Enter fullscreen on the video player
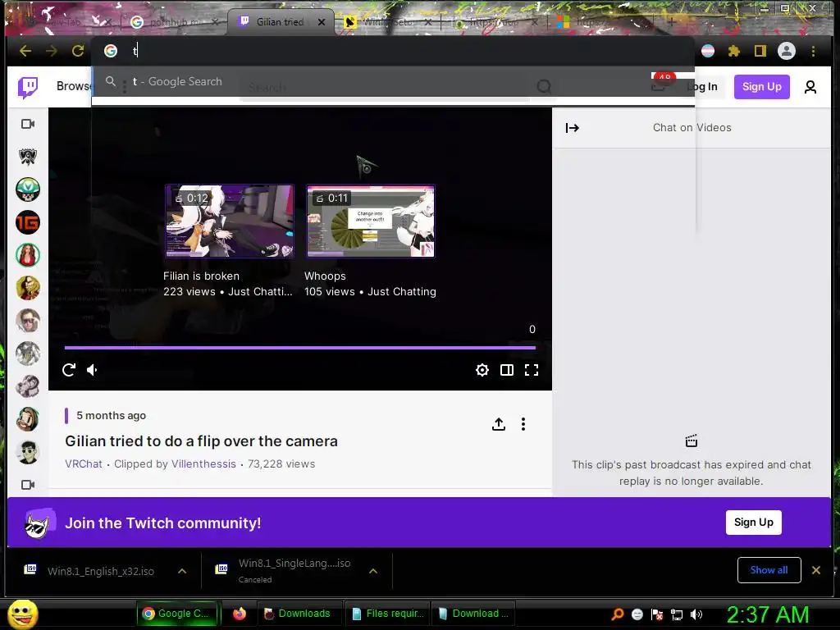The width and height of the screenshot is (840, 630). click(x=532, y=370)
